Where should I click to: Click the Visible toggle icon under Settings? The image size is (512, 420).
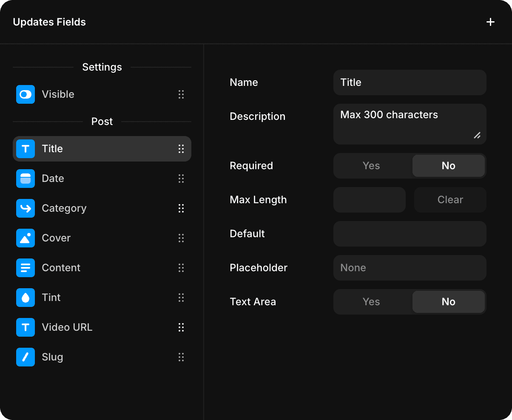(25, 94)
